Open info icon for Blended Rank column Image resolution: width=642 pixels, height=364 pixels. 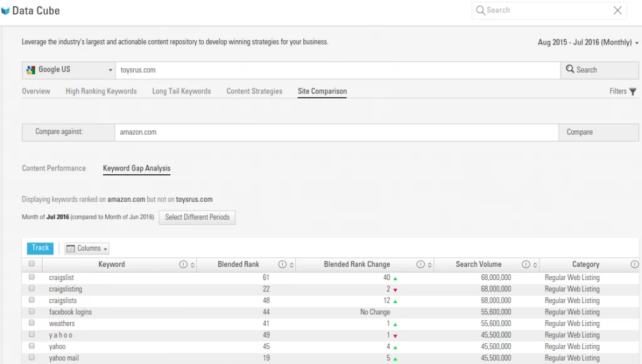pyautogui.click(x=282, y=264)
